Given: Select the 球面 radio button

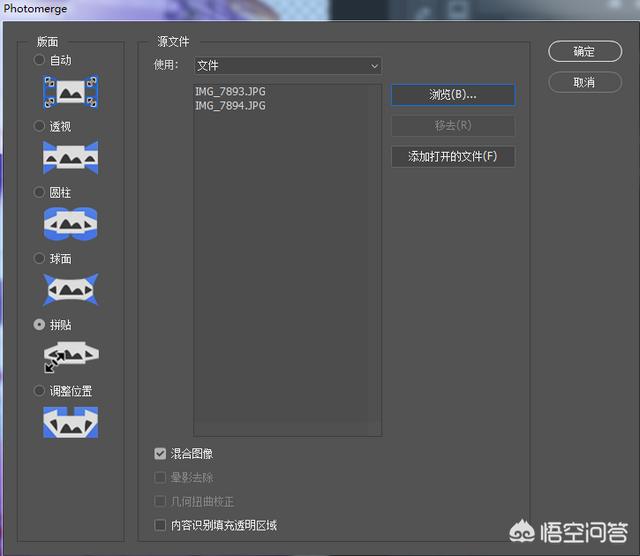Looking at the screenshot, I should click(39, 258).
